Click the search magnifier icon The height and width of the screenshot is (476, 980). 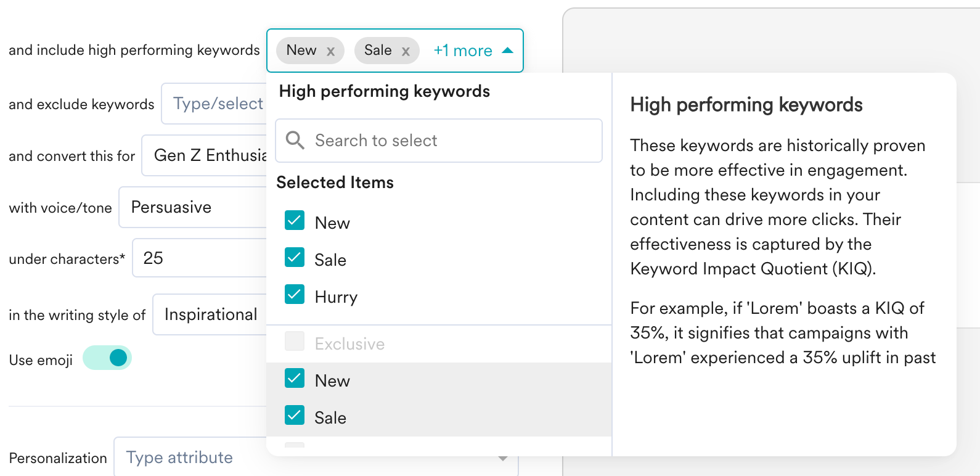pyautogui.click(x=295, y=141)
